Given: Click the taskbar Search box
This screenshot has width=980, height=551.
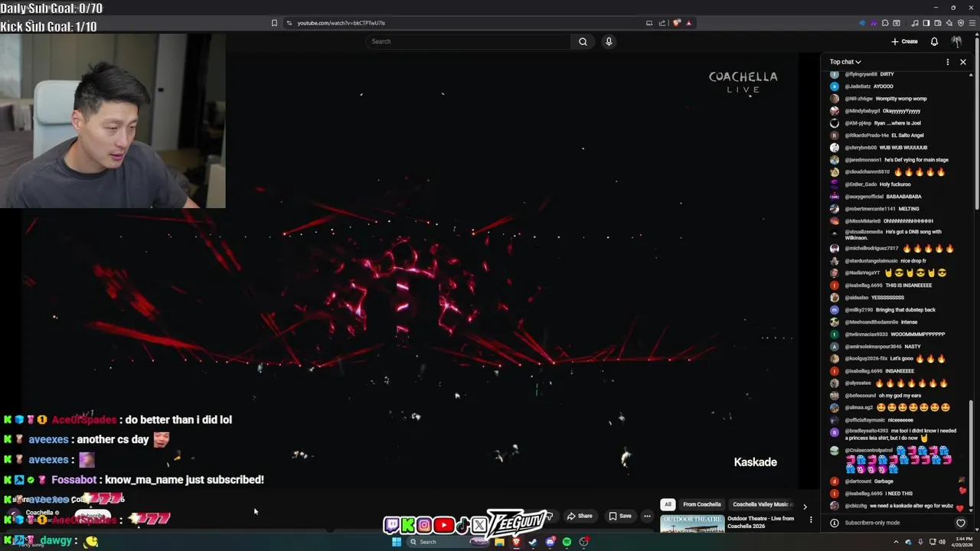Looking at the screenshot, I should click(448, 542).
